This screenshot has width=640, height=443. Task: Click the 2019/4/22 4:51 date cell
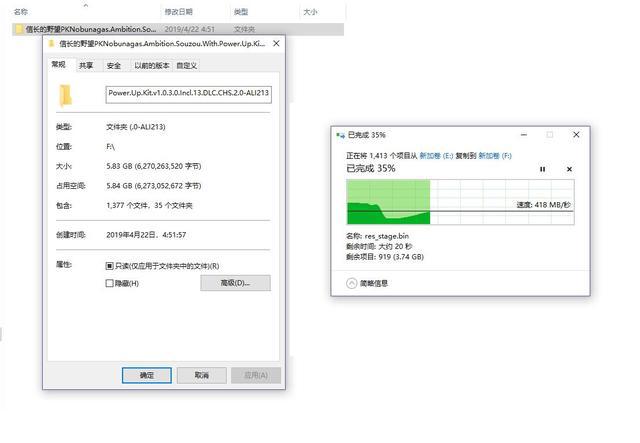189,29
